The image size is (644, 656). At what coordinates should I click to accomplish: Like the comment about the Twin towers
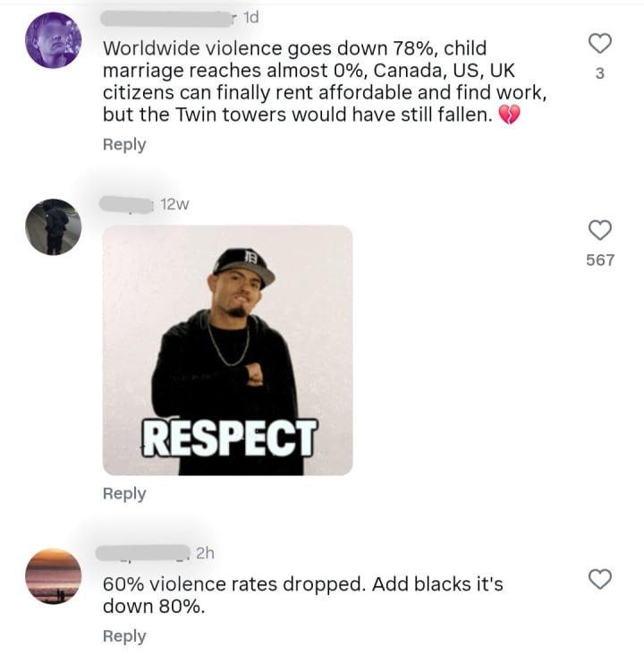point(600,44)
